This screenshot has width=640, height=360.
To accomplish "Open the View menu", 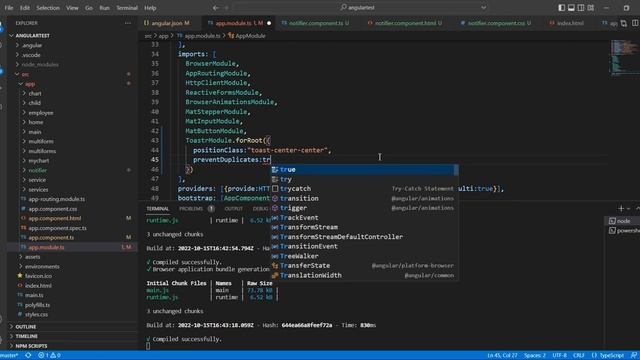I will 72,8.
